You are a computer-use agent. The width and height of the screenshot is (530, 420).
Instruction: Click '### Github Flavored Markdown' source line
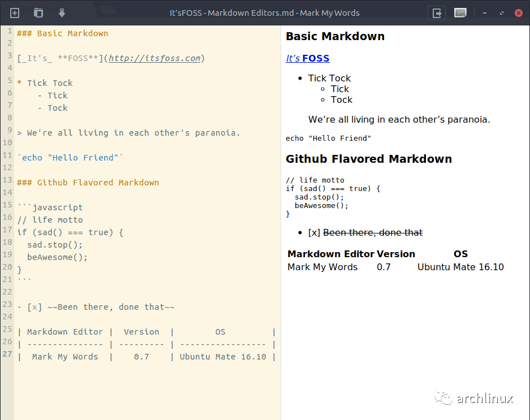click(x=88, y=183)
